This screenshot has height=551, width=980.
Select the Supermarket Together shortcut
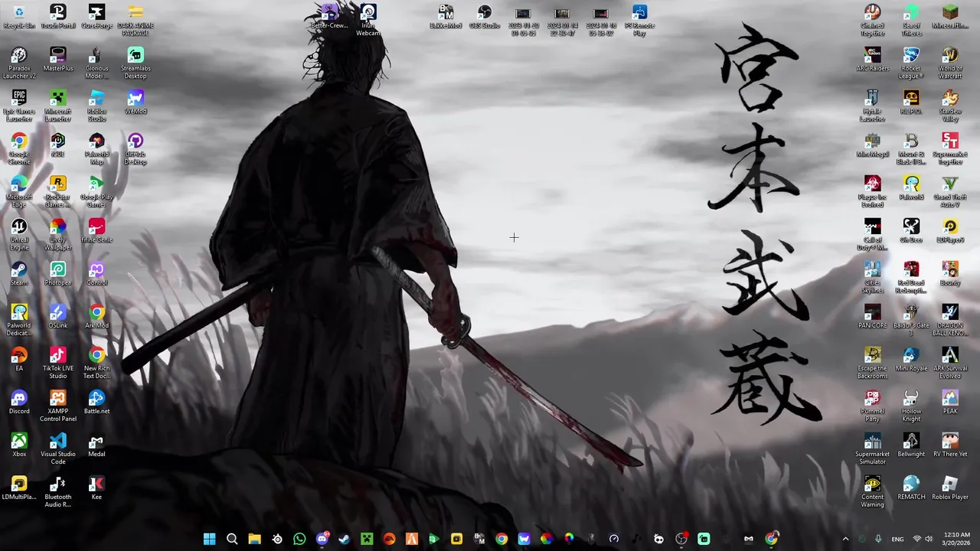(950, 149)
